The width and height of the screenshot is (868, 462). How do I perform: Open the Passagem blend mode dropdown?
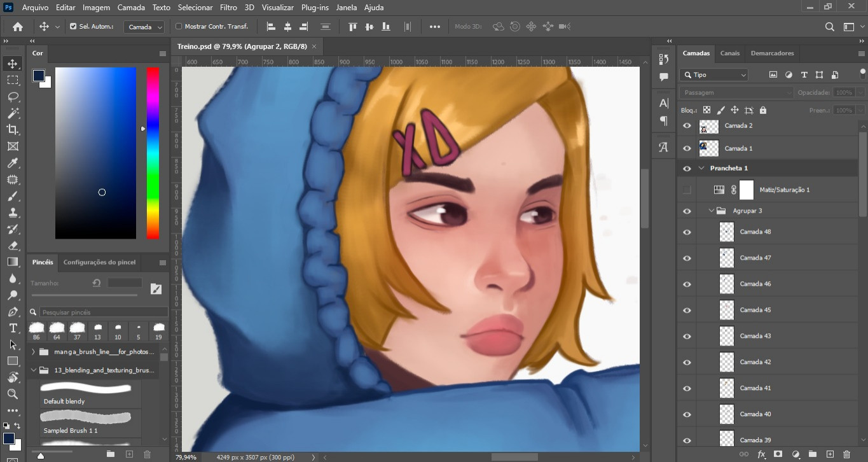tap(736, 92)
